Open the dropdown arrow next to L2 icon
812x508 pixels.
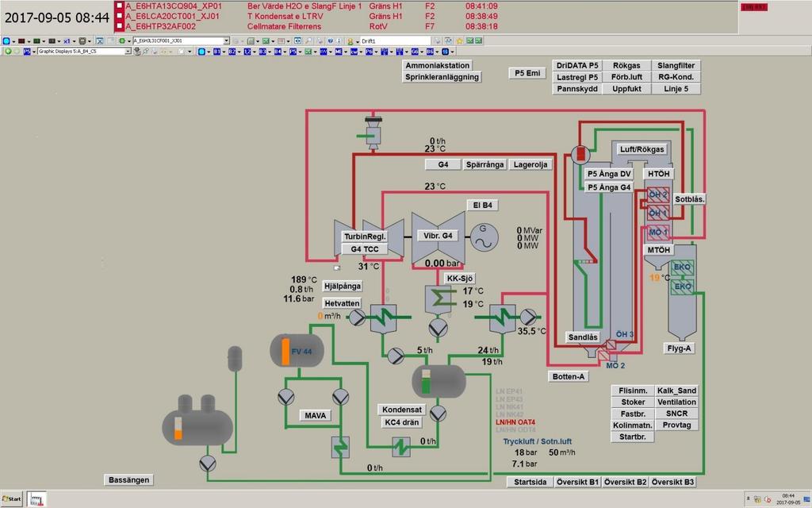click(254, 52)
